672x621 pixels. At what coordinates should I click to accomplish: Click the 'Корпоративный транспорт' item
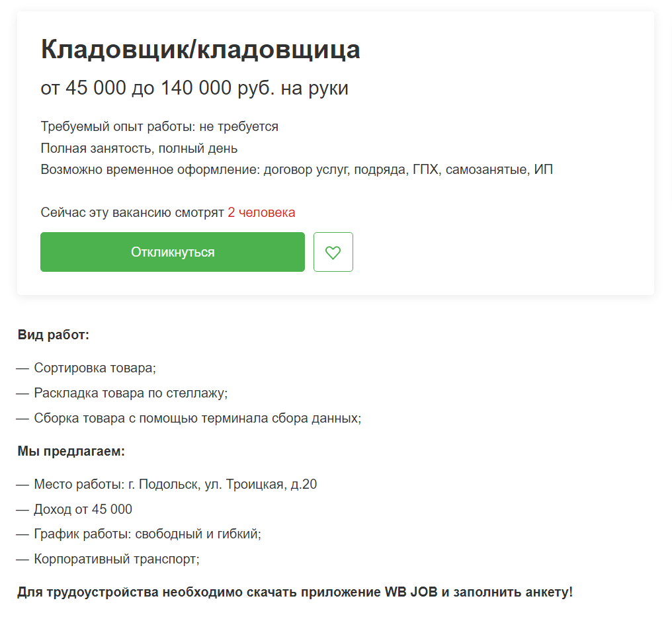coord(116,559)
